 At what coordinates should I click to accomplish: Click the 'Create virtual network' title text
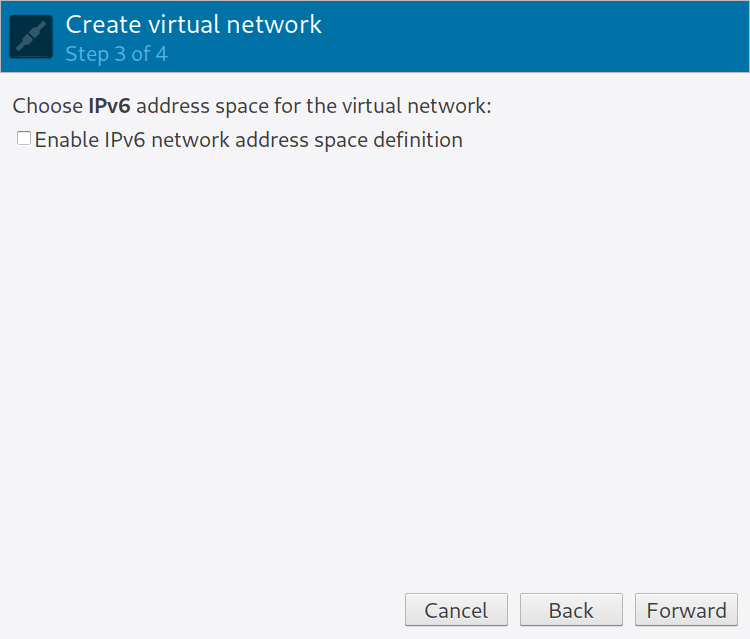click(x=194, y=24)
